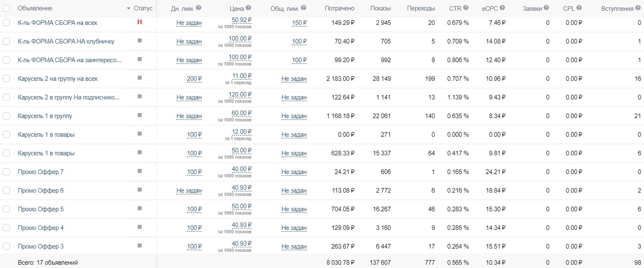Image resolution: width=644 pixels, height=268 pixels.
Task: Sort by the Потрачено column header
Action: click(x=339, y=8)
